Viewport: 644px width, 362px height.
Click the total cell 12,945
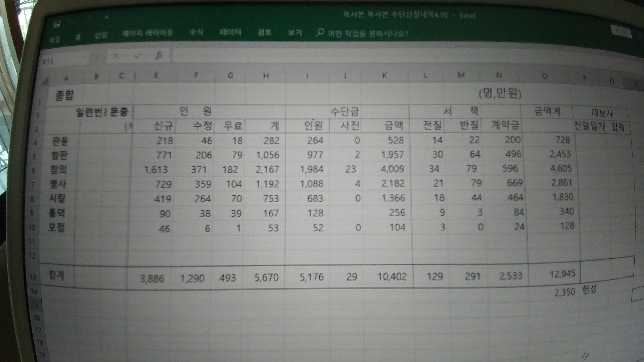pyautogui.click(x=563, y=274)
